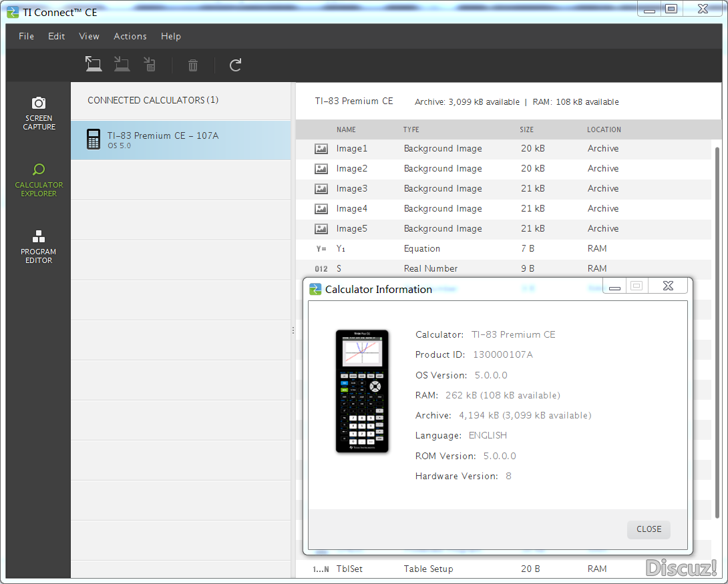Viewport: 728px width, 584px height.
Task: Select the calculator icon for TI-83 Premium CE
Action: (x=94, y=139)
